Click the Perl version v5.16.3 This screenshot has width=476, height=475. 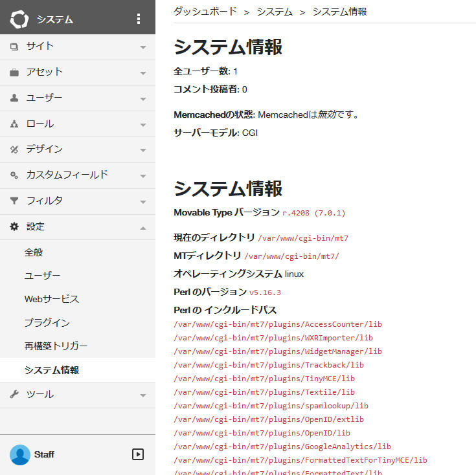pyautogui.click(x=265, y=293)
